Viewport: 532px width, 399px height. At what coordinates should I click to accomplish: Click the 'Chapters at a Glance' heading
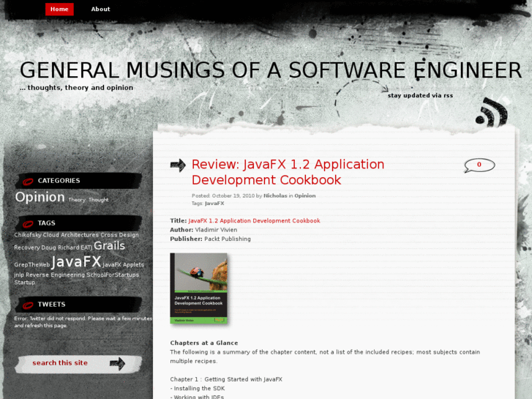tap(204, 343)
